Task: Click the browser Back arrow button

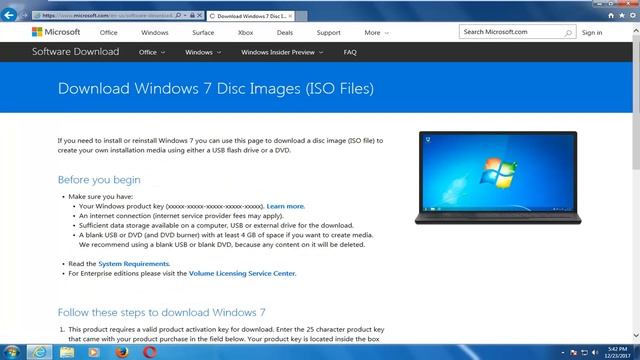Action: click(9, 15)
